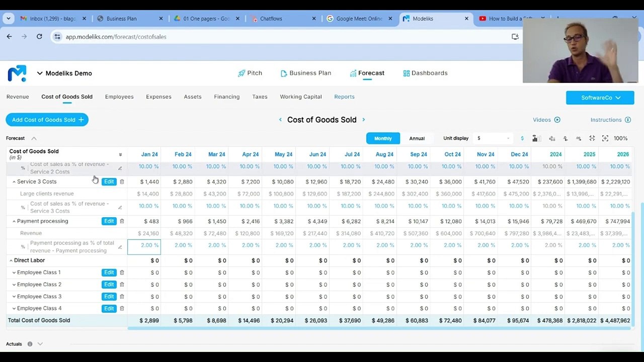
Task: Delete Employee Class 1 using its trash icon
Action: pyautogui.click(x=122, y=273)
